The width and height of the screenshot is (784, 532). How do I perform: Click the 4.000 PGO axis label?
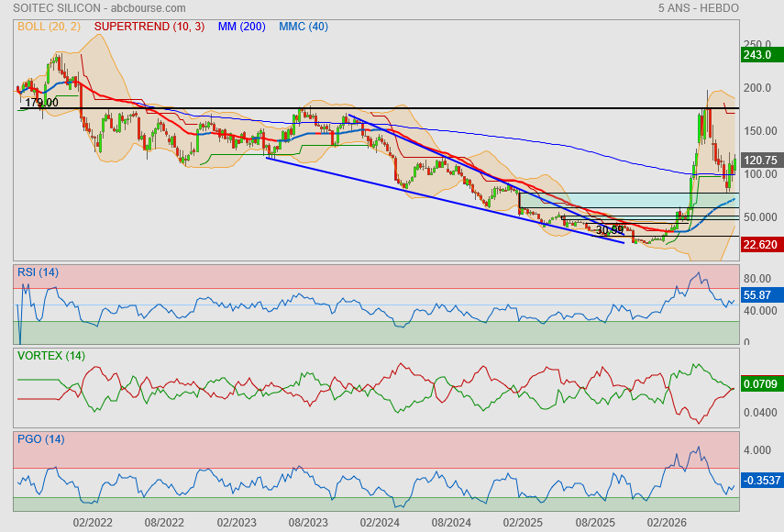click(757, 450)
